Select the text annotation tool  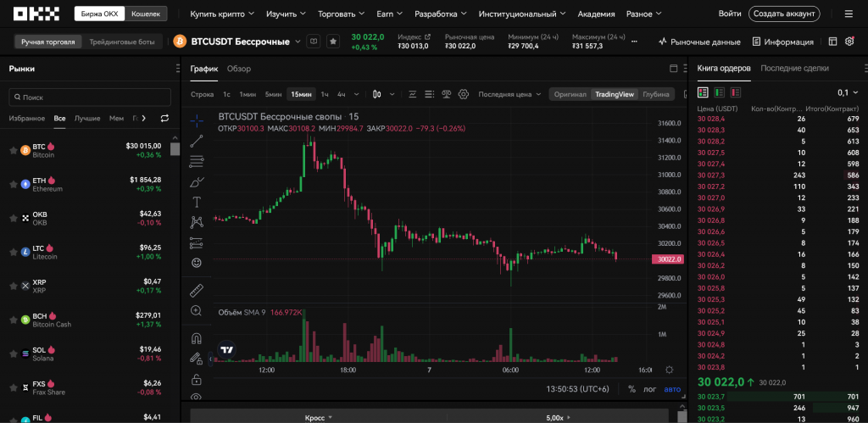(x=197, y=202)
